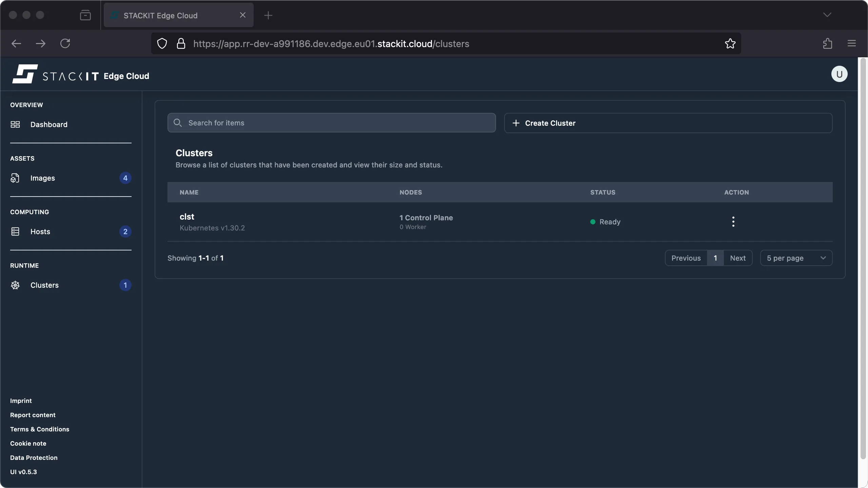Screen dimensions: 868x488
Task: Open the 5 per page dropdown
Action: click(795, 258)
